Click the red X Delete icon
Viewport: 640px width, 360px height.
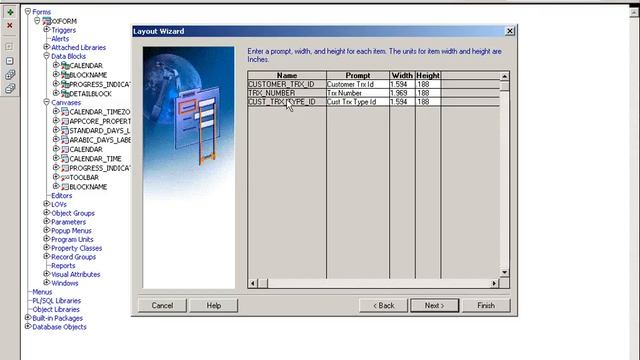10,26
